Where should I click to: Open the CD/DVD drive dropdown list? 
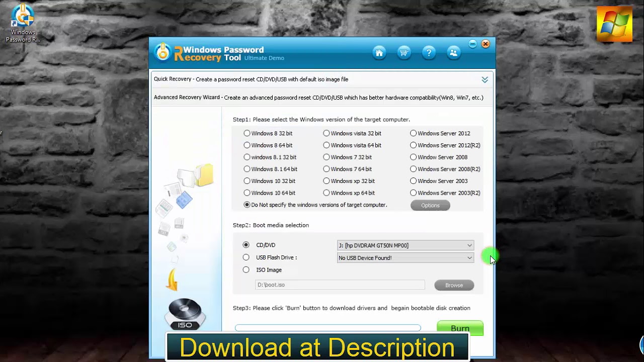point(406,245)
